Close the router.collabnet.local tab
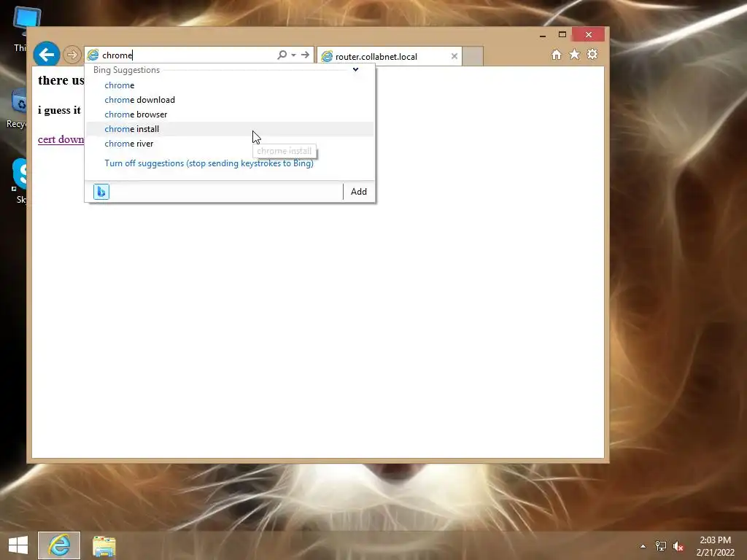 point(454,56)
